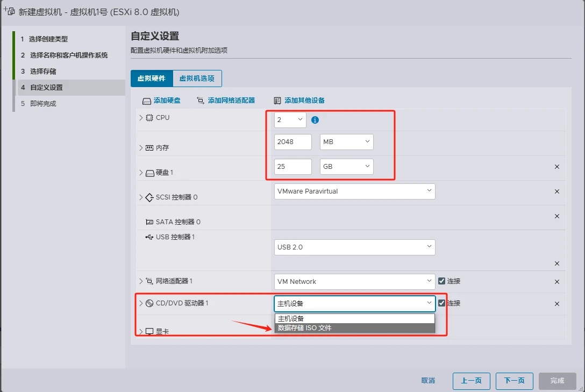Toggle 连接 checkbox for 网络适配器 1
Image resolution: width=585 pixels, height=392 pixels.
click(x=442, y=281)
